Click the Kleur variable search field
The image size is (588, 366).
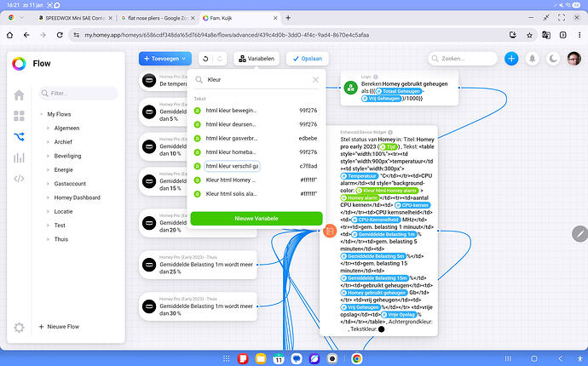[x=257, y=79]
